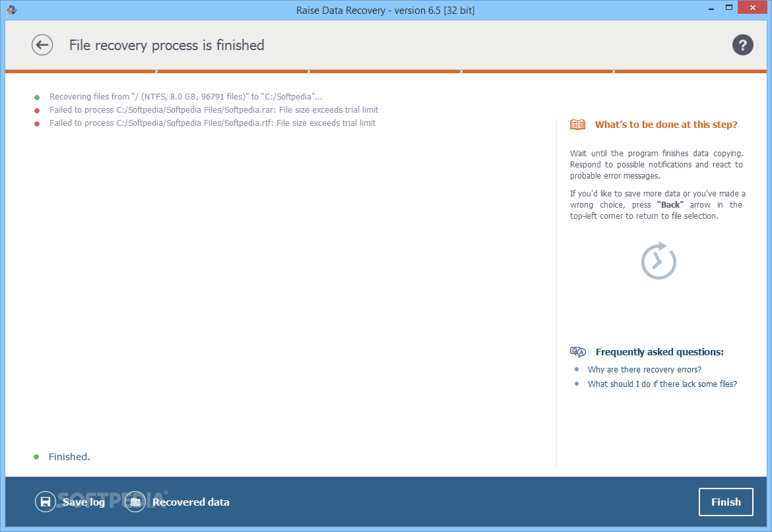This screenshot has height=532, width=772.
Task: Click the clock progress icon in help panel
Action: [x=659, y=260]
